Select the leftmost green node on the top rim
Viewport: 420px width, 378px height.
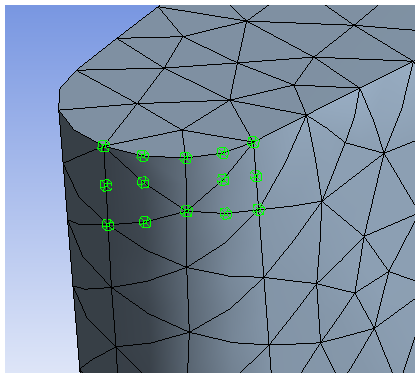(104, 146)
